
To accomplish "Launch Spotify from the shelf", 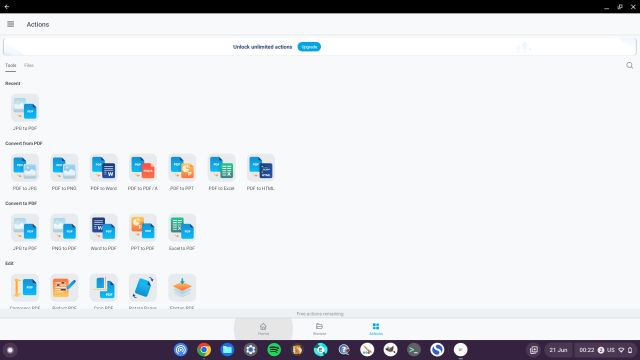I will pyautogui.click(x=274, y=350).
